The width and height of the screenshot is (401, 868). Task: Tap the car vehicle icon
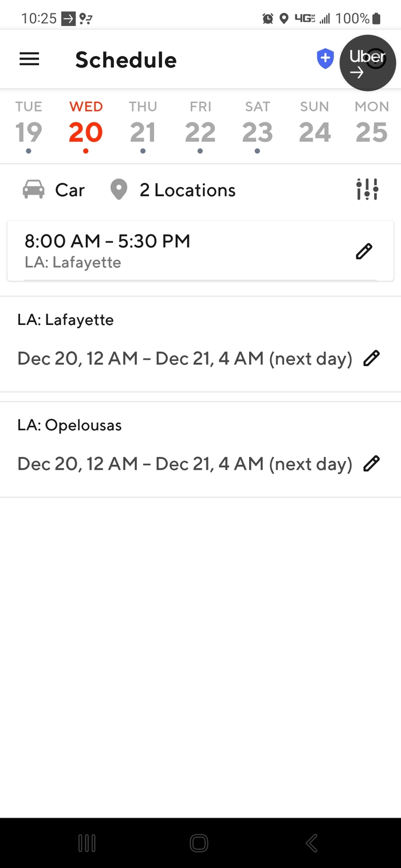coord(34,189)
